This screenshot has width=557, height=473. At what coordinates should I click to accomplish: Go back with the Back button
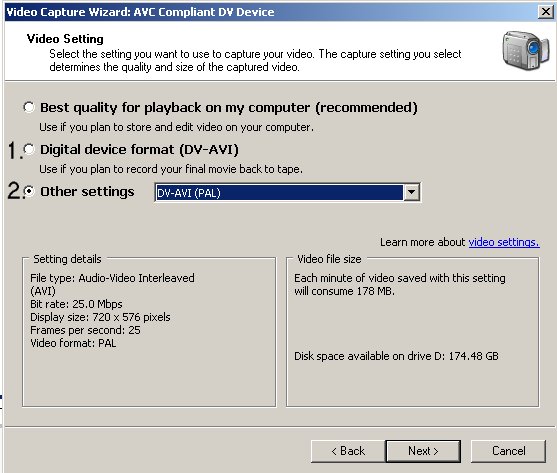click(x=348, y=451)
